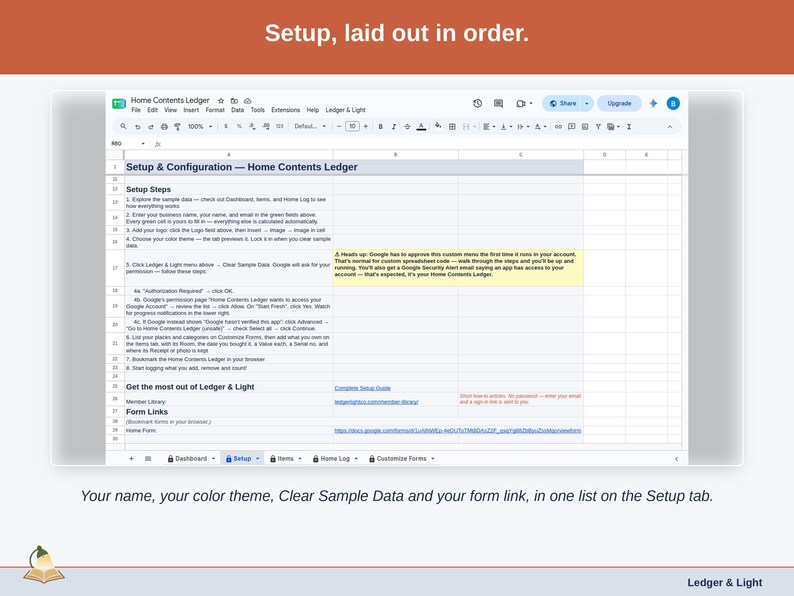Open the ledgerlightco.com member library link
Image resolution: width=794 pixels, height=596 pixels.
tap(376, 402)
